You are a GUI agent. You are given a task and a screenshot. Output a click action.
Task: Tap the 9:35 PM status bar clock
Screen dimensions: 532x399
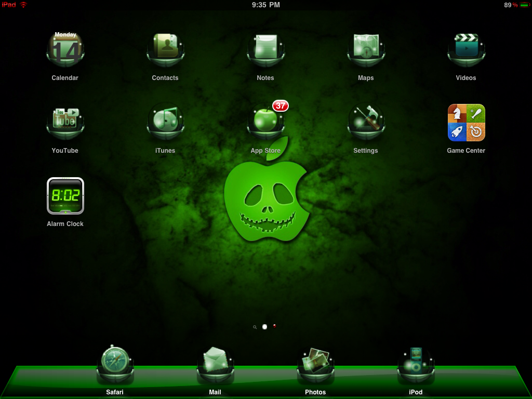(x=266, y=5)
